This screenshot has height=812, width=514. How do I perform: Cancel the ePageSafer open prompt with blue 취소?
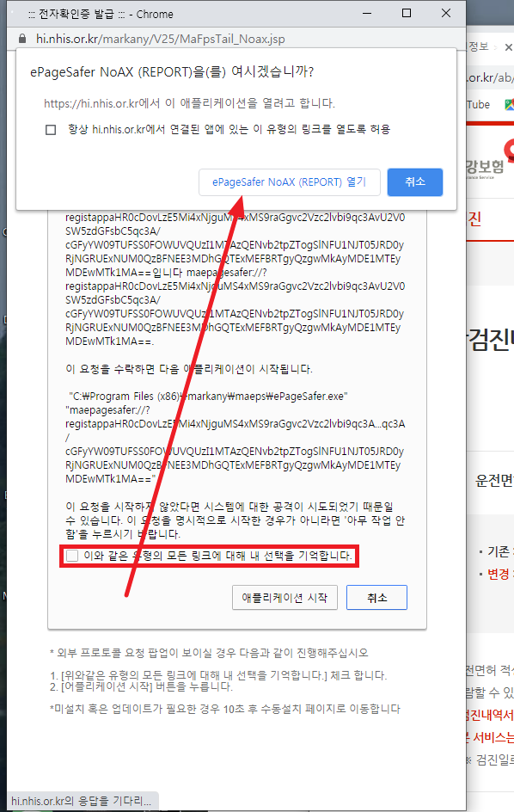coord(415,181)
